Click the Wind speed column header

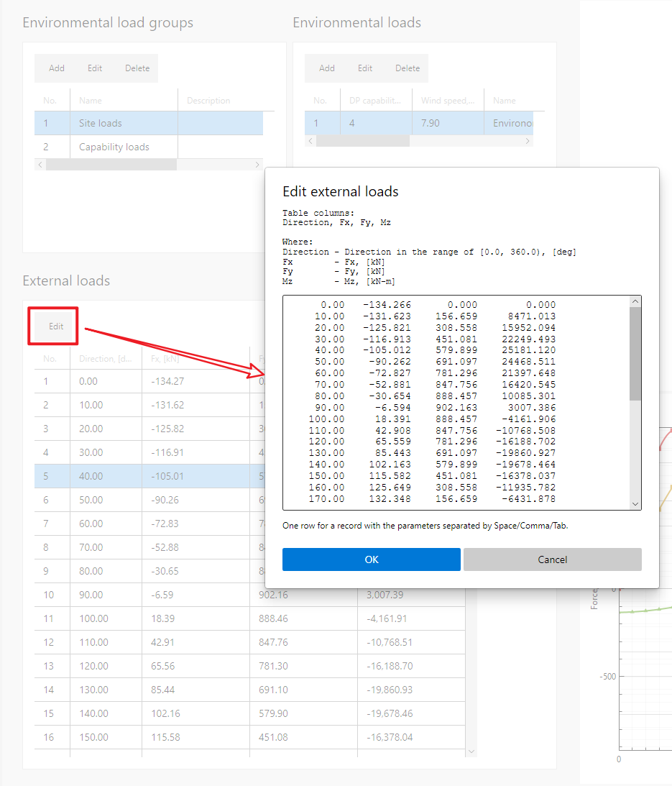pos(448,100)
